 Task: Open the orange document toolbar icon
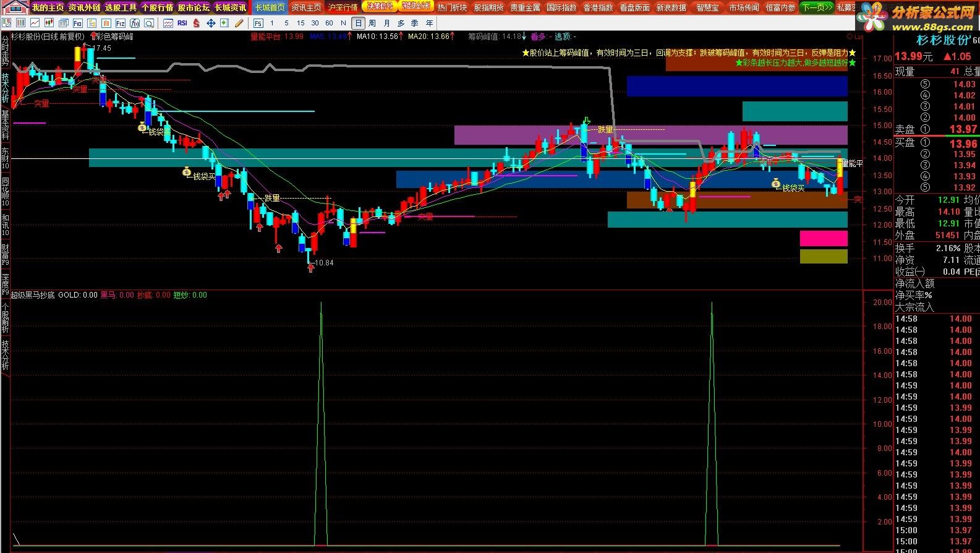pos(106,23)
